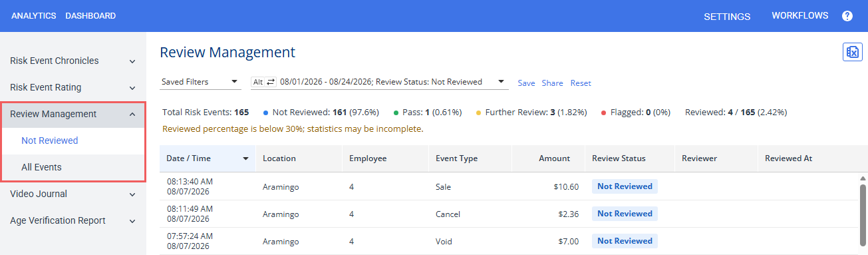The height and width of the screenshot is (255, 868).
Task: Collapse Review Management section
Action: click(x=132, y=115)
